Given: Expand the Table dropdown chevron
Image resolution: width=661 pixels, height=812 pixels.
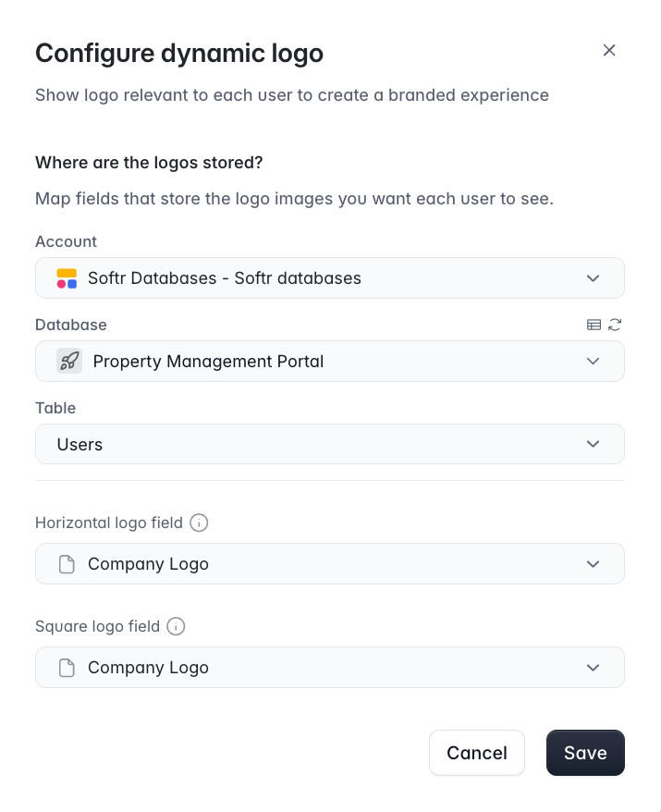Looking at the screenshot, I should pyautogui.click(x=594, y=444).
